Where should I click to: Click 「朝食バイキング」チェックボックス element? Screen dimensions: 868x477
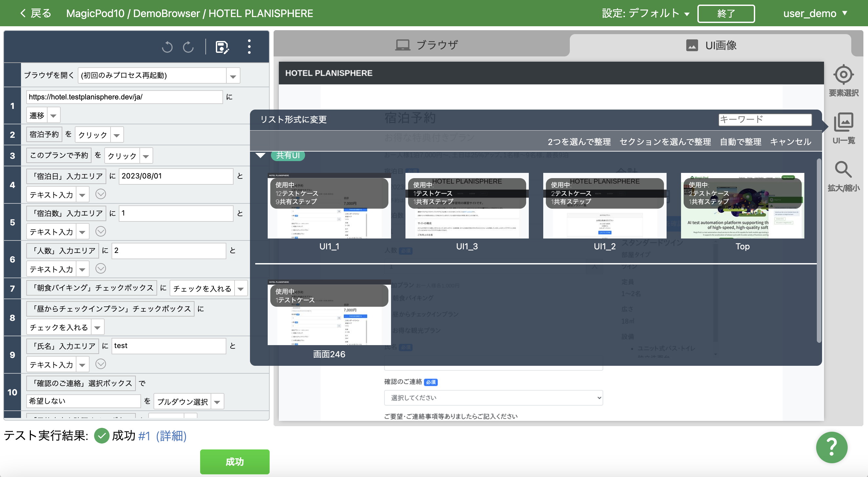click(x=91, y=288)
